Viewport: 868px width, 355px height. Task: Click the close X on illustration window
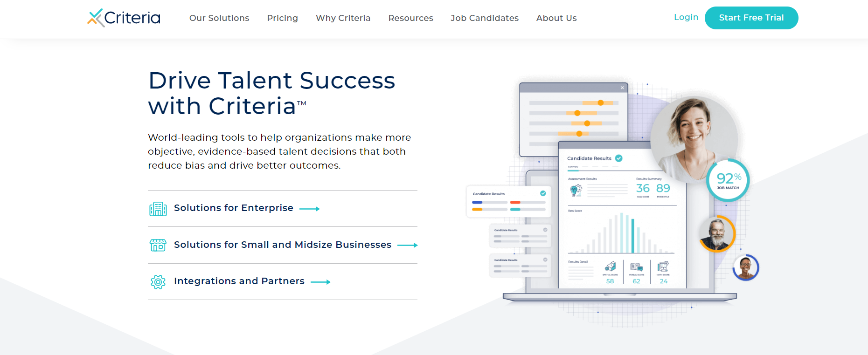coord(622,88)
